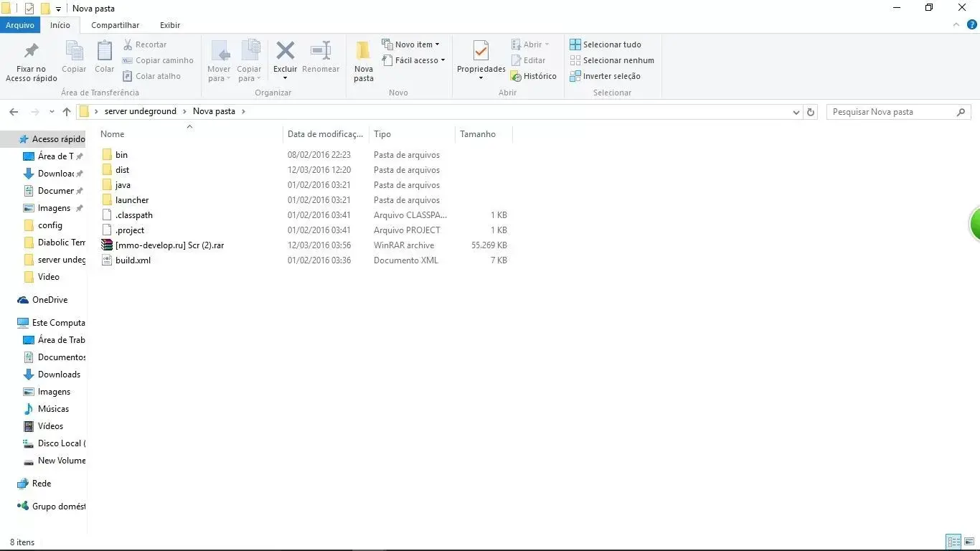Choose Colar atalho option
The width and height of the screenshot is (980, 551).
point(151,76)
